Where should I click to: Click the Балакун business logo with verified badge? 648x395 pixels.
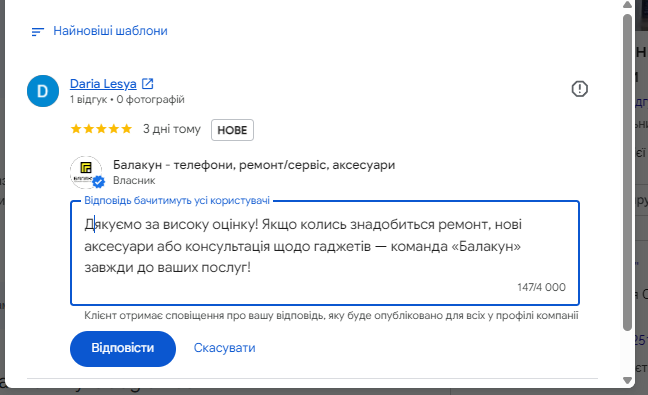(87, 172)
